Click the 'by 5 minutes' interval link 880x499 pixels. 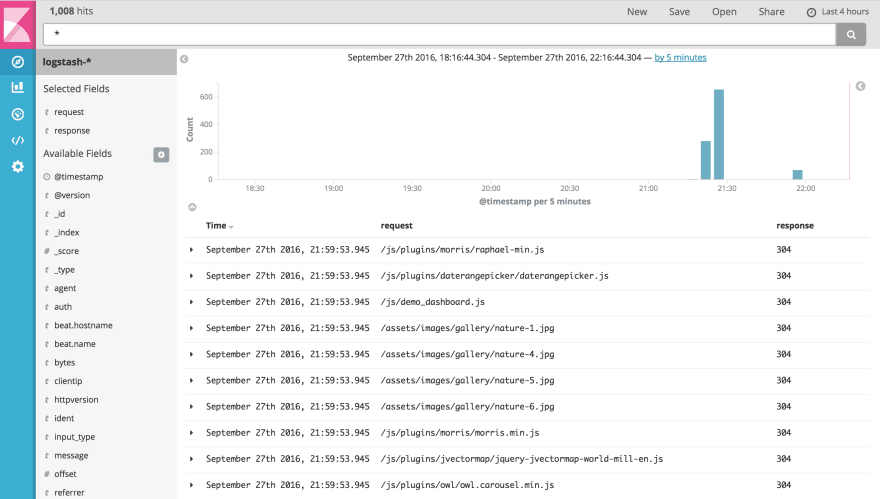point(680,57)
